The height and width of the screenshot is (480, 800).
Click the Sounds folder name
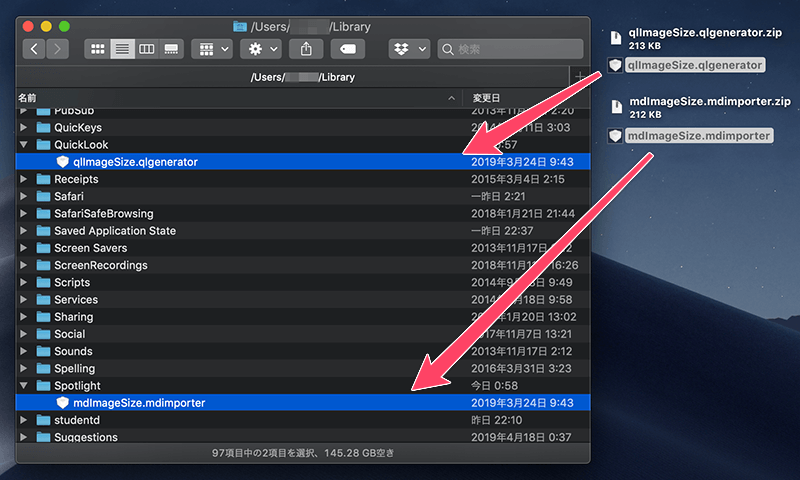pyautogui.click(x=73, y=351)
